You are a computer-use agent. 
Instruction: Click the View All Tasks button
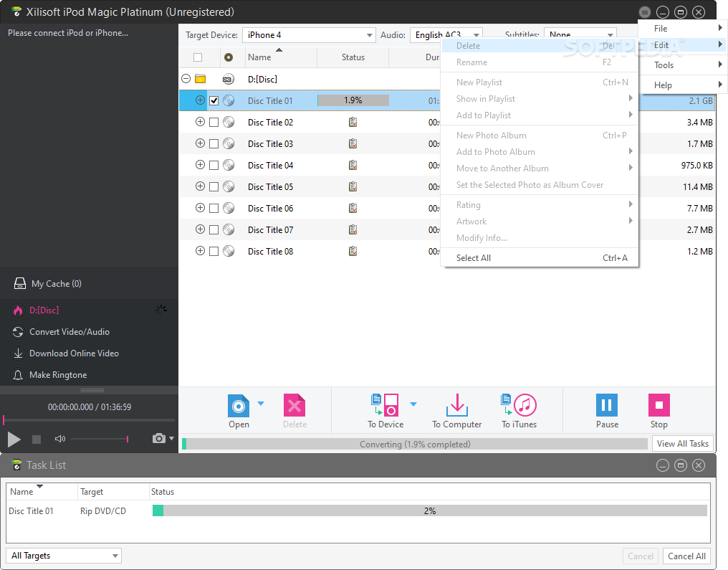tap(682, 444)
